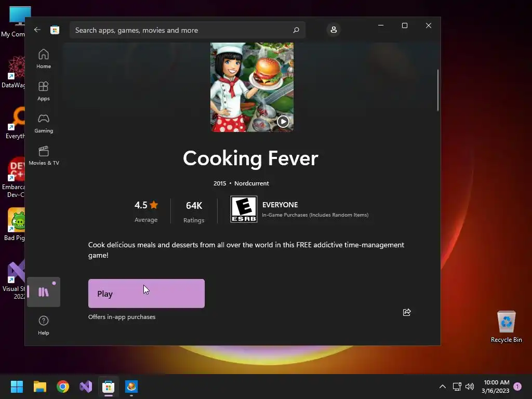The image size is (532, 399).
Task: Open Apps section in sidebar
Action: click(x=44, y=91)
